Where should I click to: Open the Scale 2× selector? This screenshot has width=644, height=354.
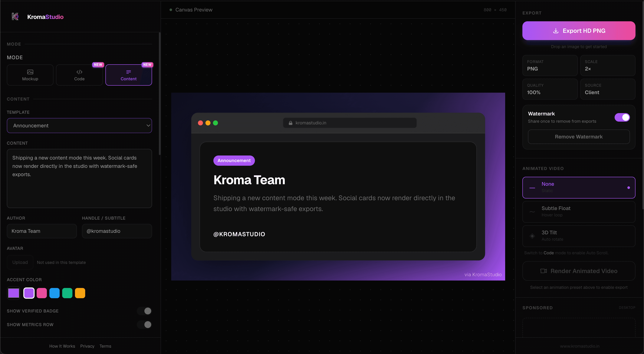pyautogui.click(x=608, y=65)
